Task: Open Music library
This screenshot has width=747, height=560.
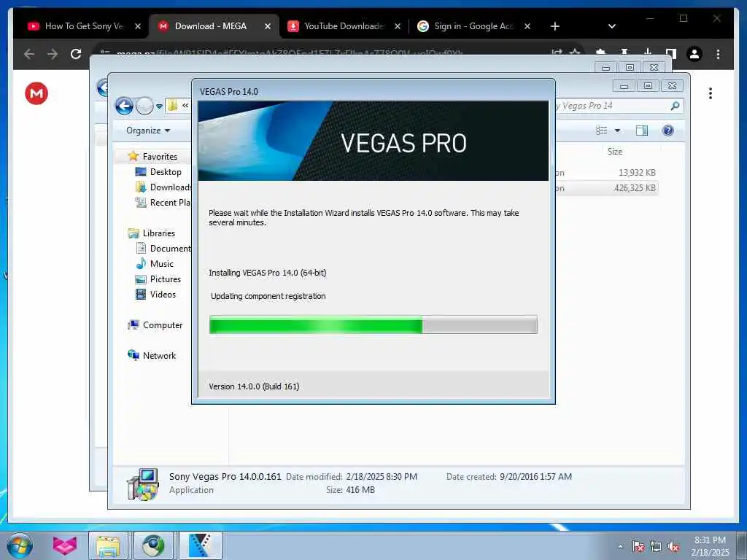Action: point(161,264)
